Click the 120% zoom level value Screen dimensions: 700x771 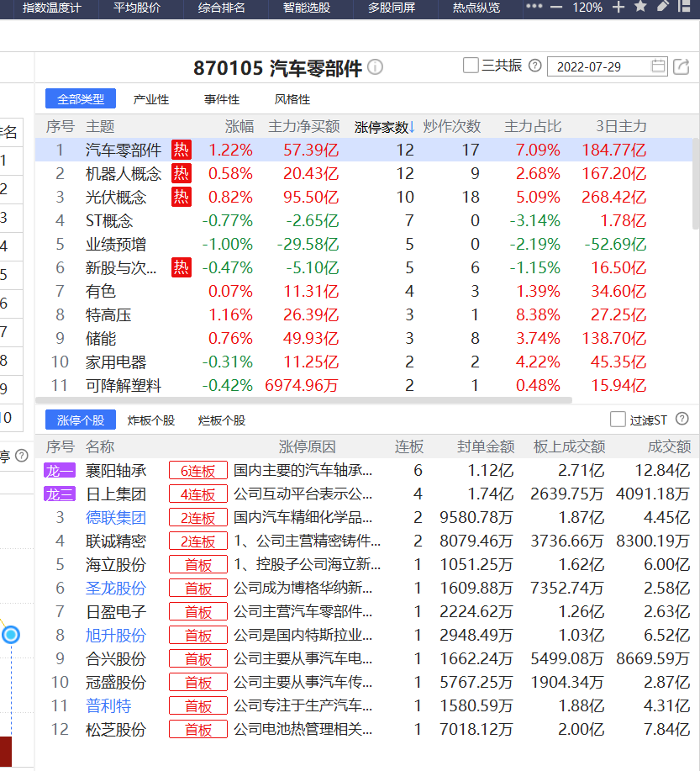tap(587, 8)
